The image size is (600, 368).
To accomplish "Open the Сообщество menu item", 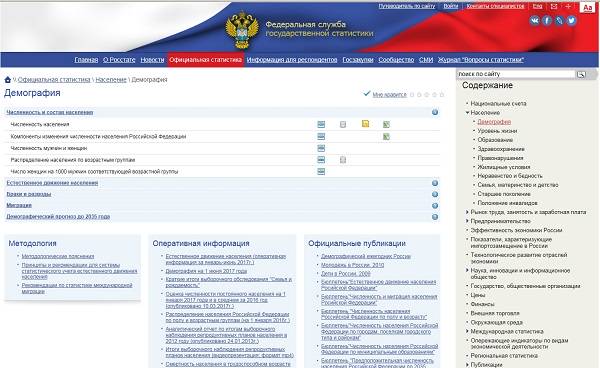I will click(x=396, y=60).
